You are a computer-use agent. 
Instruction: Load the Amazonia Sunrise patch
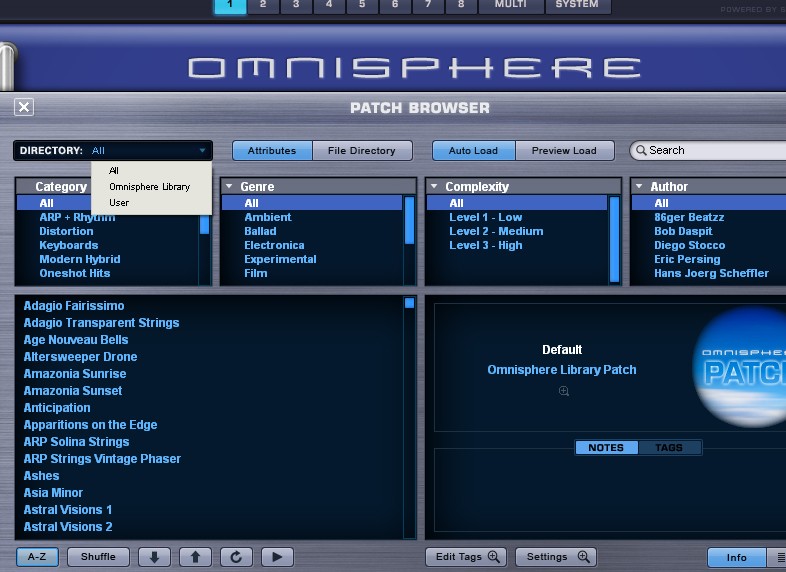click(x=75, y=374)
